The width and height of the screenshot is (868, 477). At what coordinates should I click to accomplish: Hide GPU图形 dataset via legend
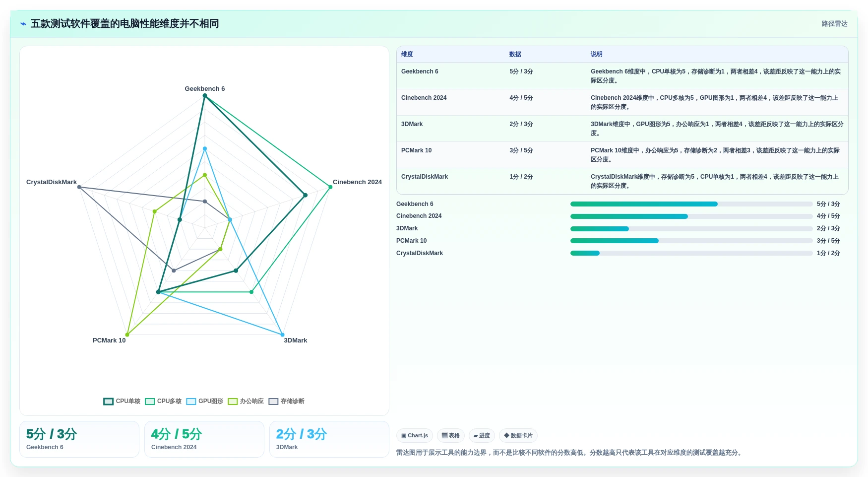click(204, 402)
